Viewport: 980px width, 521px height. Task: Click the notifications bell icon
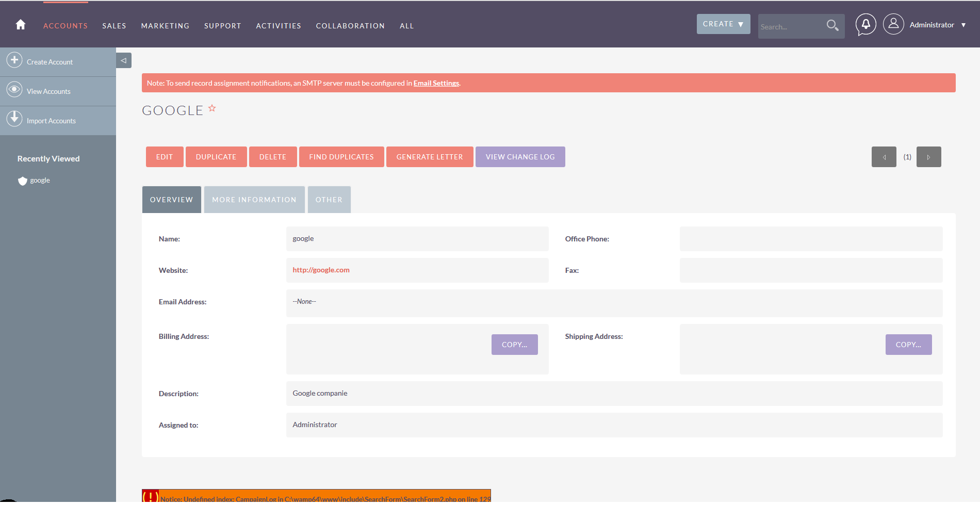coord(865,24)
